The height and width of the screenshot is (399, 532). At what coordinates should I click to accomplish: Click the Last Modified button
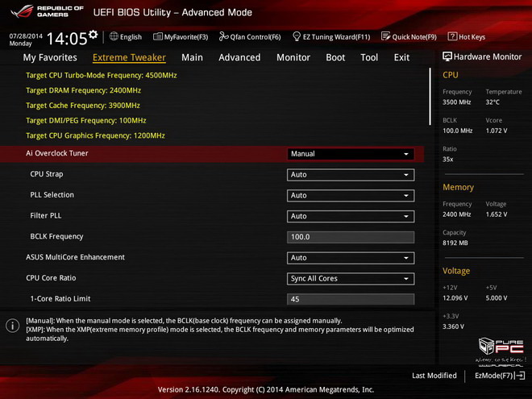point(434,376)
